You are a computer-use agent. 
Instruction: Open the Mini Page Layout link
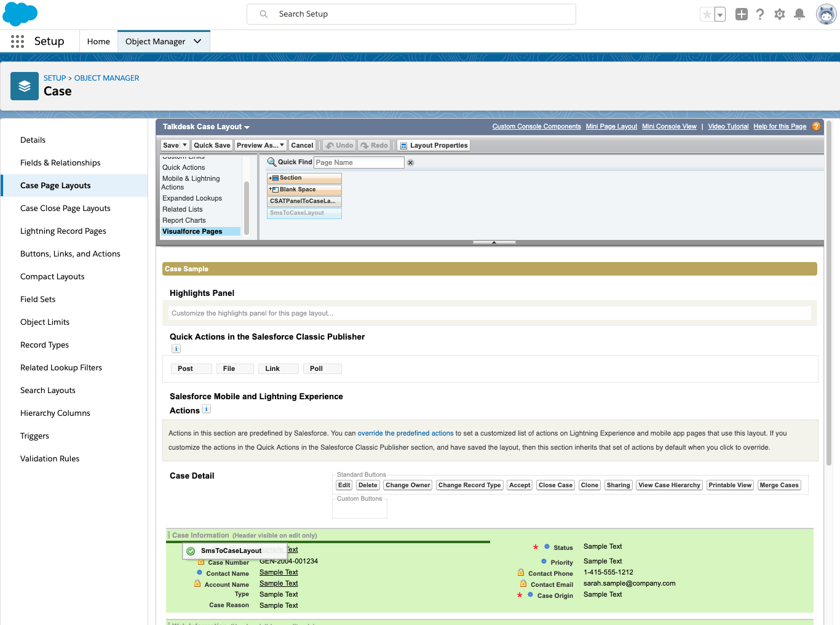tap(611, 126)
